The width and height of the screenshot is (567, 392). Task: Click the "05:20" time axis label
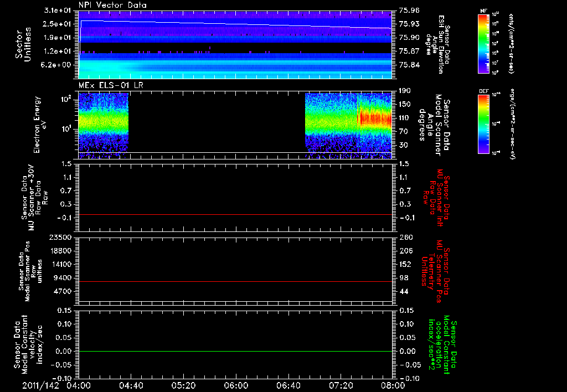pos(183,385)
